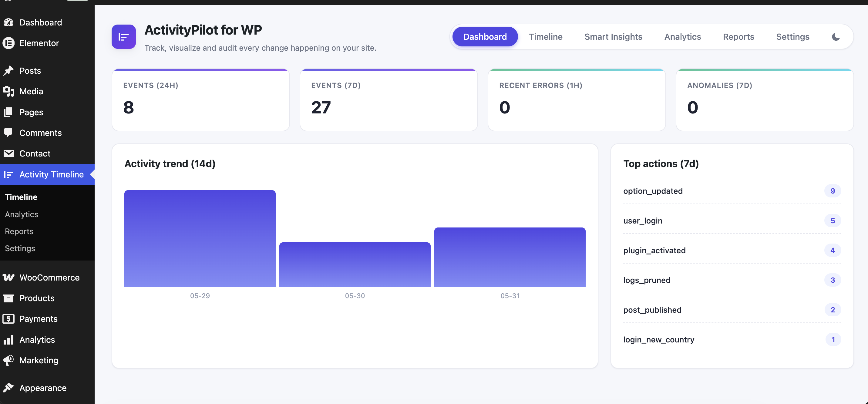
Task: Open Settings in Activity Timeline submenu
Action: click(20, 248)
